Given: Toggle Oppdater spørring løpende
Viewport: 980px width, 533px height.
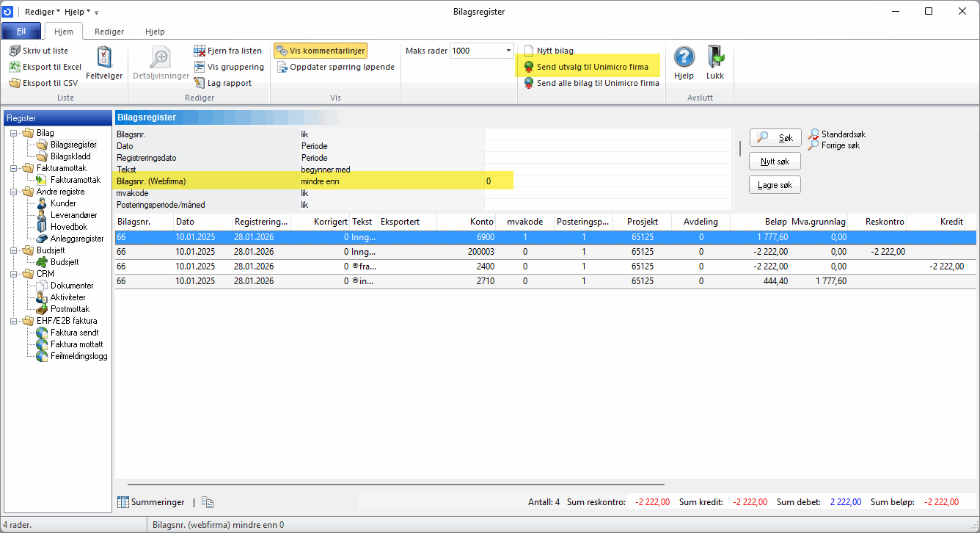Looking at the screenshot, I should (336, 67).
